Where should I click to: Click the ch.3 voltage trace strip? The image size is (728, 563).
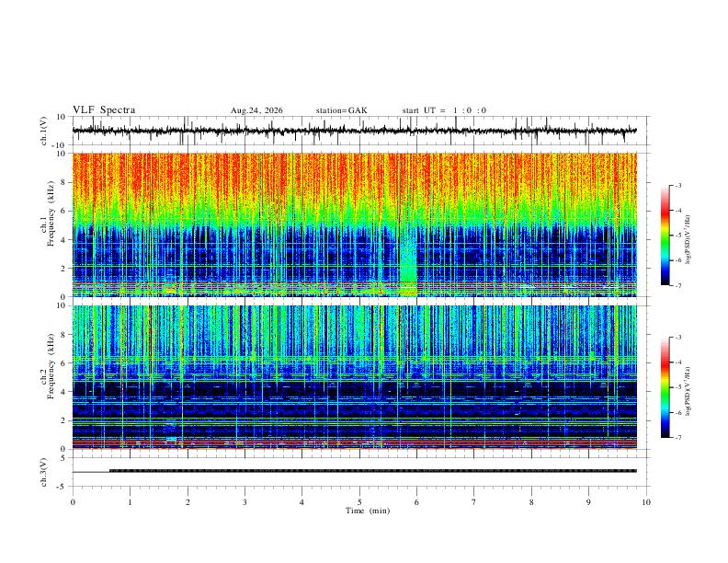[x=354, y=471]
